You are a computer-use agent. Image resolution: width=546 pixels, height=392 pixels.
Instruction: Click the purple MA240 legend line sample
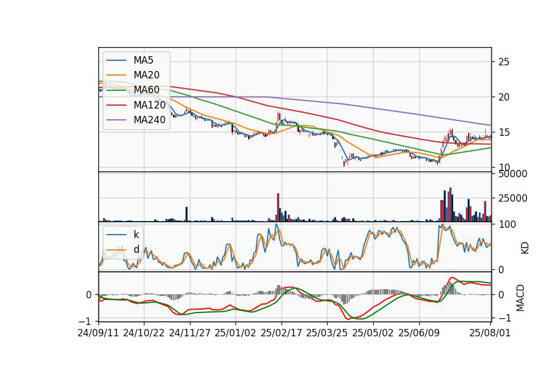116,120
